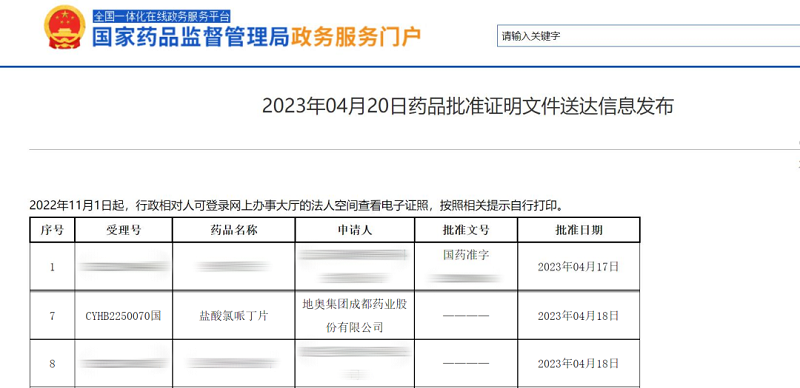
Task: Select the 2023年04月20日药品批准证明文件送达信息发布 heading
Action: [x=468, y=106]
